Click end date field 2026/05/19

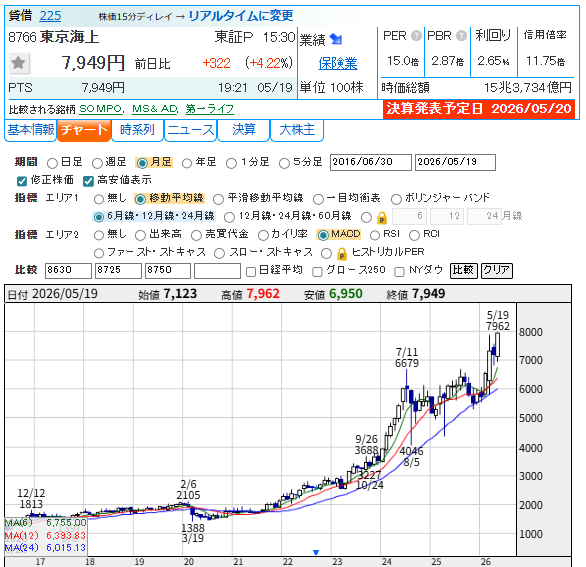tap(455, 162)
